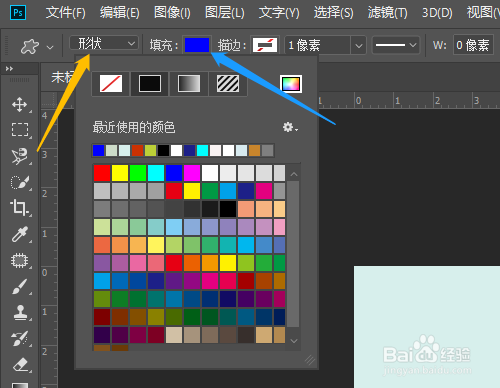Set fill type to gradient
Viewport: 500px width, 388px height.
189,83
